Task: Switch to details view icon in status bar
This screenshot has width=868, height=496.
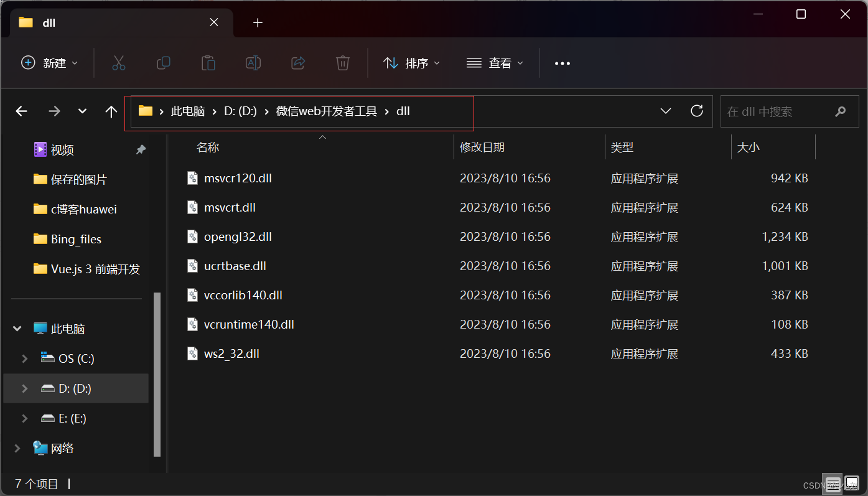Action: [x=834, y=484]
